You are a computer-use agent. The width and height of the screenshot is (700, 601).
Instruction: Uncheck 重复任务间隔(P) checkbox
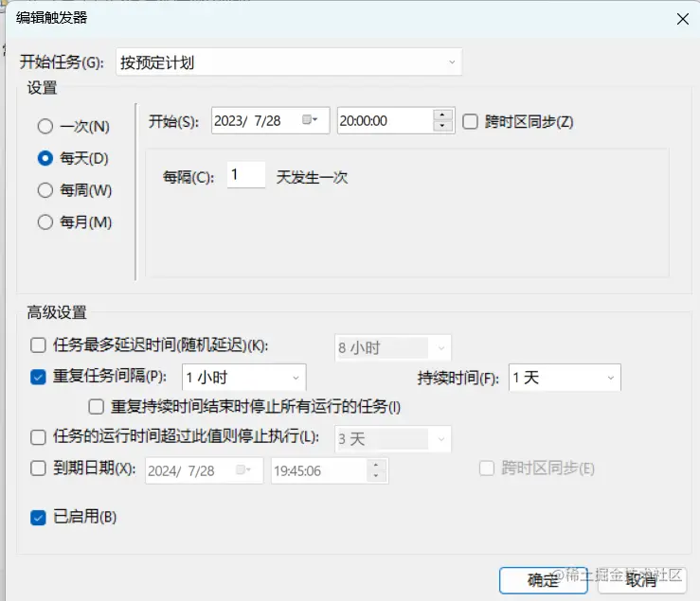pyautogui.click(x=38, y=377)
